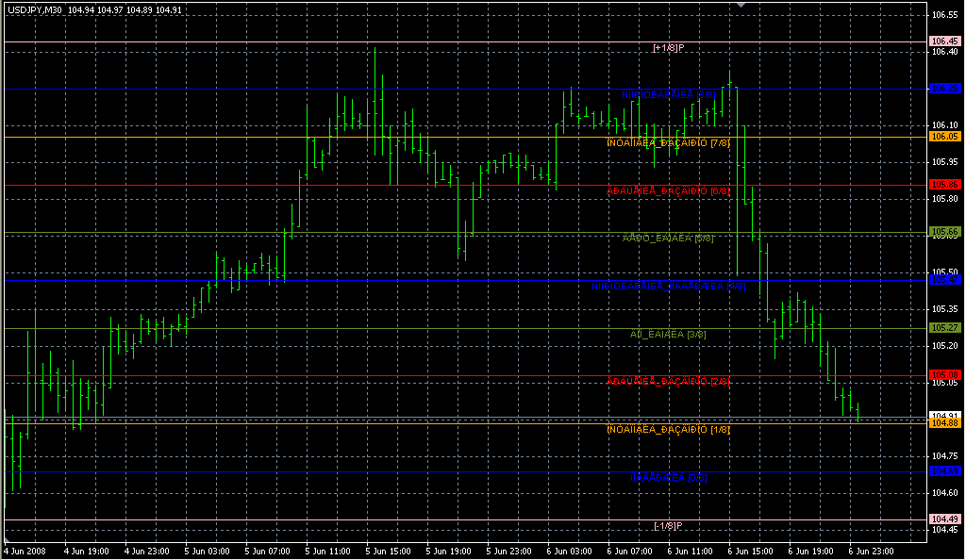The image size is (966, 560).
Task: Click the green 105.27 price tag
Action: (x=945, y=327)
